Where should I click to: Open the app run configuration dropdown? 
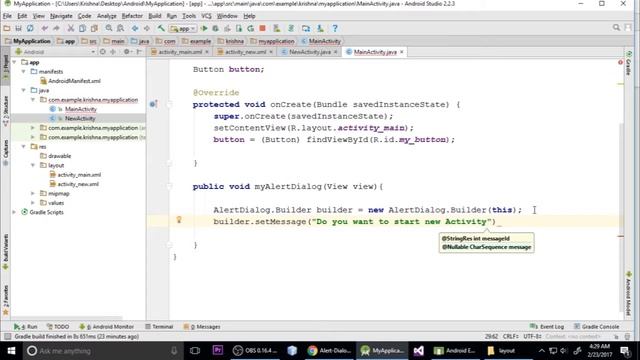coord(183,29)
